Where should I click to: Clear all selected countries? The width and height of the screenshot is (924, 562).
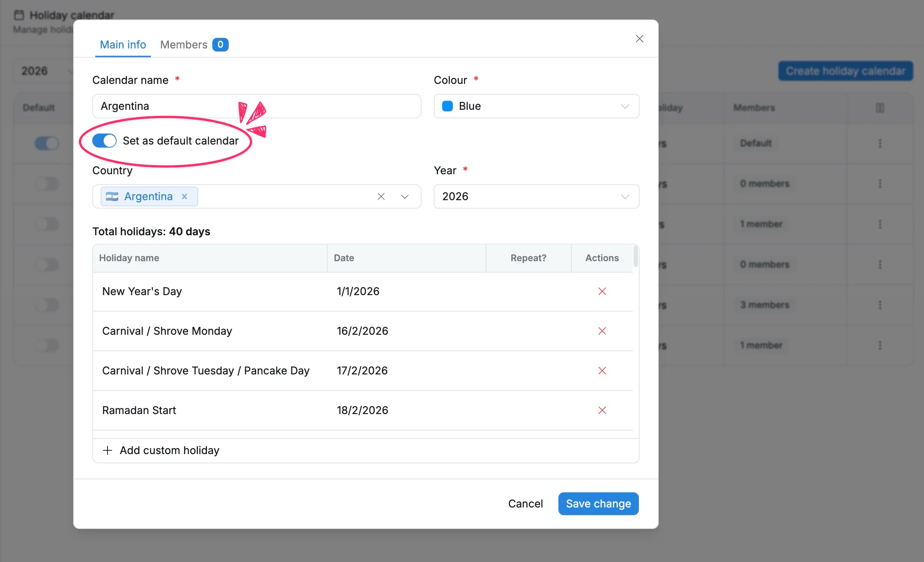tap(381, 196)
